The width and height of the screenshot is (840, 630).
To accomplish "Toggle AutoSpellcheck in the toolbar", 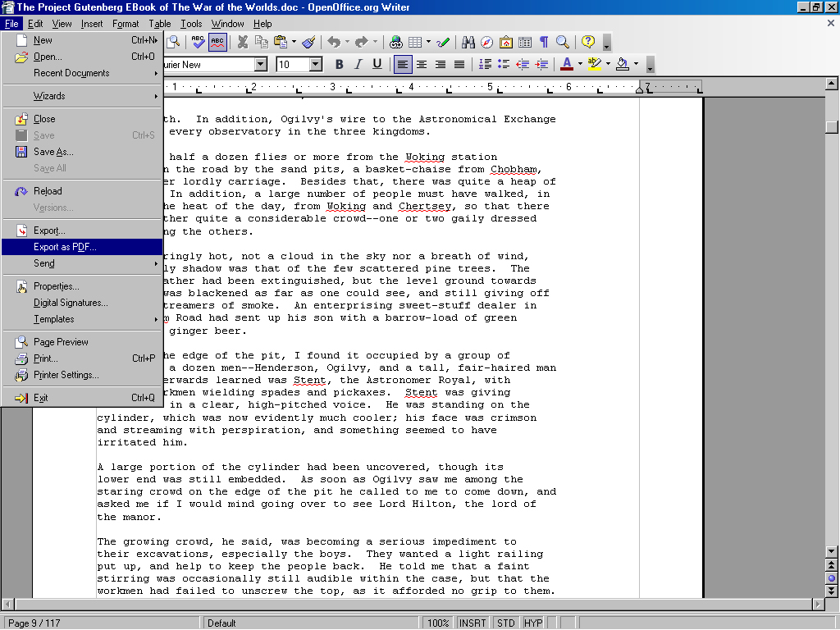I will tap(217, 42).
